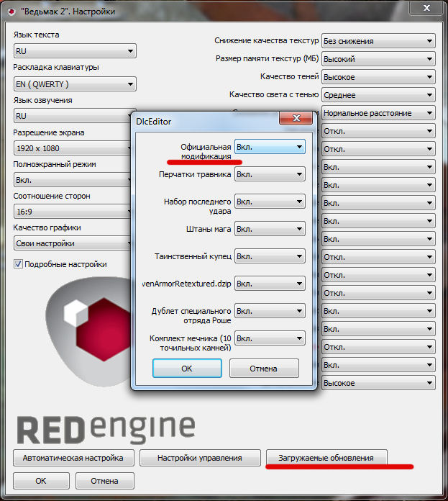The image size is (448, 501).
Task: Expand the Таинственный купец dropdown
Action: (270, 256)
